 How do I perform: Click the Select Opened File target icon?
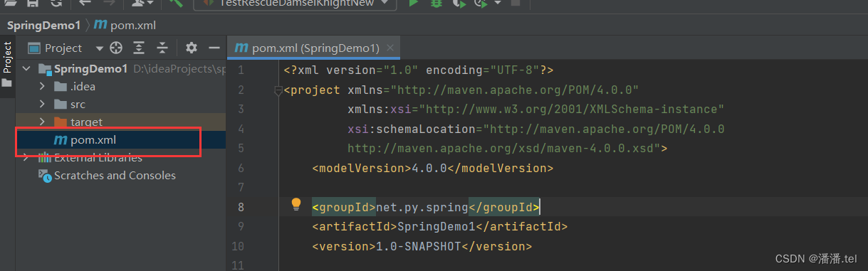tap(116, 48)
